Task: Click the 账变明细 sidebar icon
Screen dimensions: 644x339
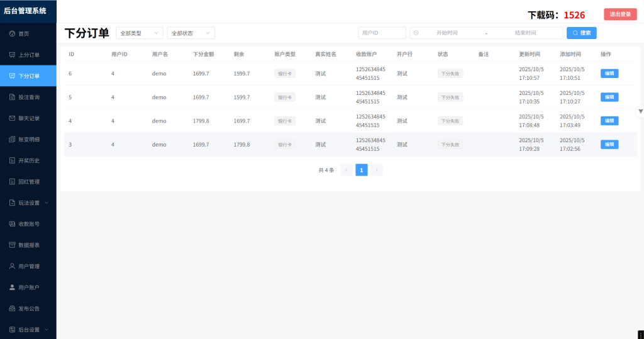Action: tap(12, 139)
